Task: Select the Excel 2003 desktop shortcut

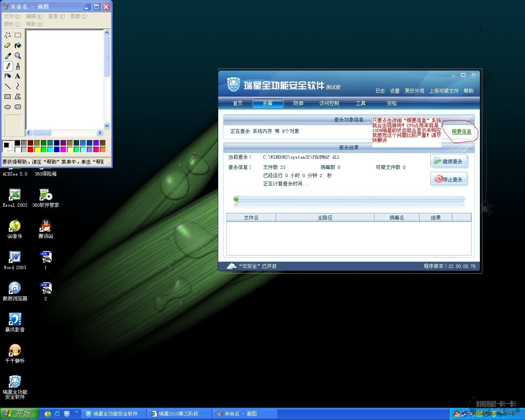Action: tap(15, 198)
